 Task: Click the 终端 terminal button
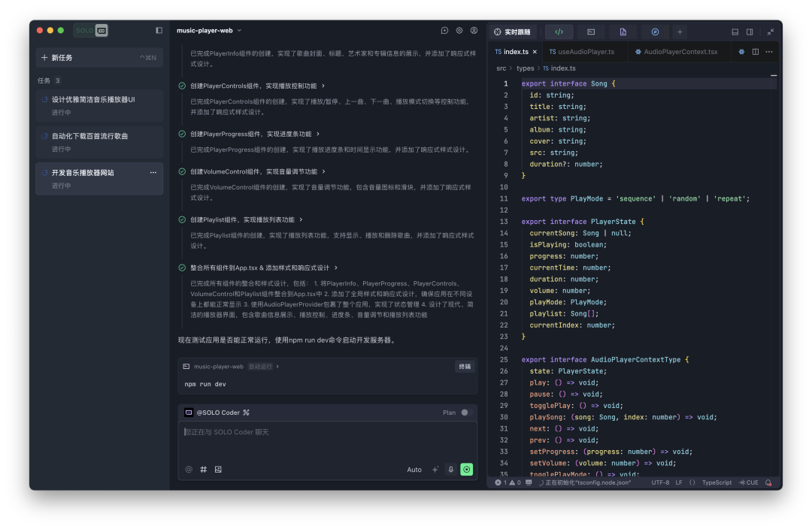pyautogui.click(x=465, y=367)
